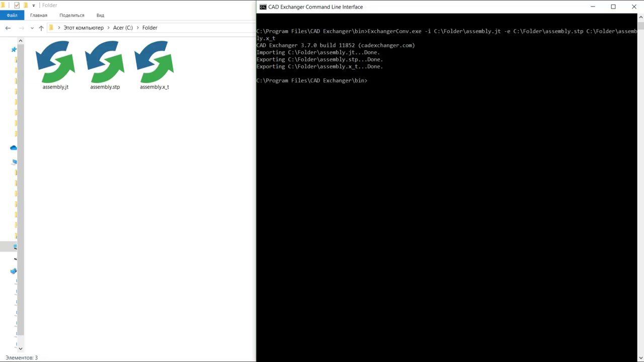Click the command prompt input line
Viewport: 644px width, 362px height.
[x=312, y=80]
